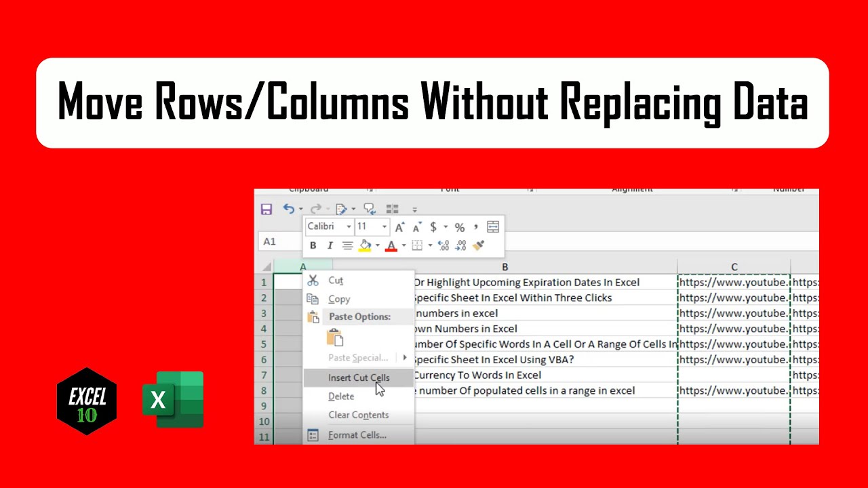This screenshot has height=488, width=868.
Task: Choose Cut from context menu
Action: click(358, 280)
